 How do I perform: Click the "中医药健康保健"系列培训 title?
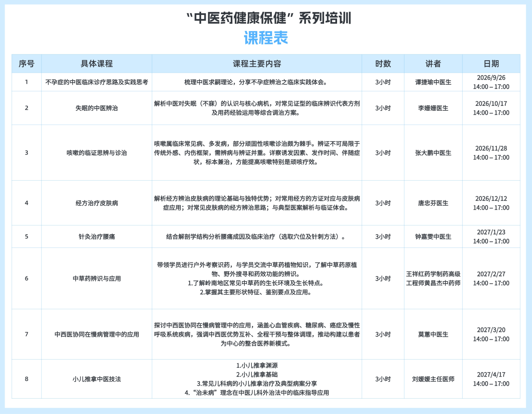tap(268, 18)
